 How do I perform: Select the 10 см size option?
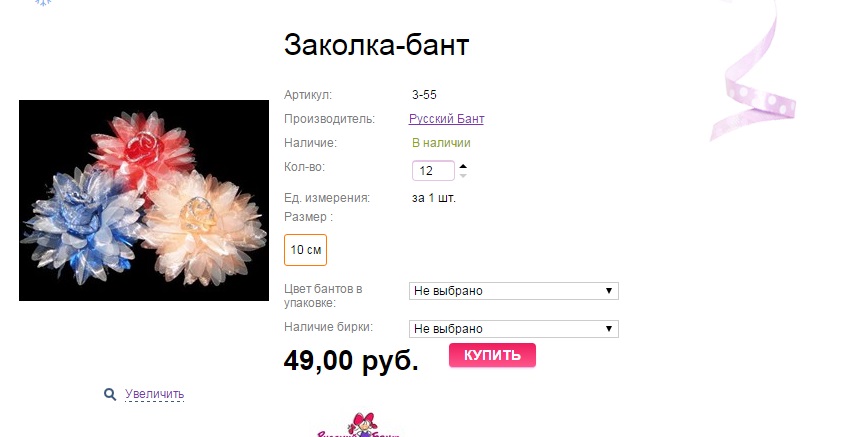(x=305, y=250)
